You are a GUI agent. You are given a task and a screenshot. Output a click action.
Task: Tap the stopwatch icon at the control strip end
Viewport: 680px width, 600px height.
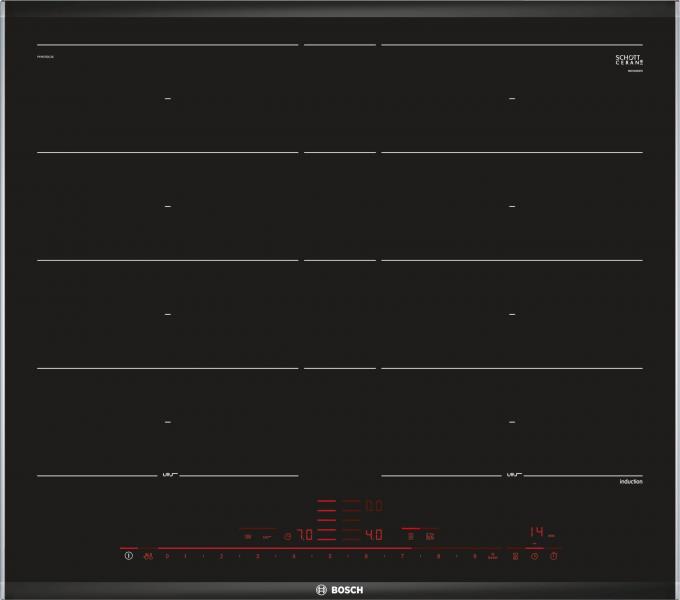[554, 556]
